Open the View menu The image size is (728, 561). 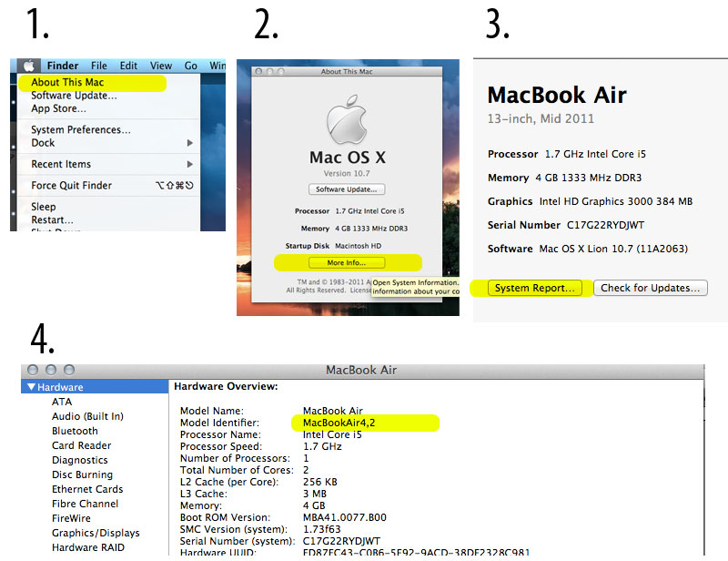pyautogui.click(x=161, y=66)
